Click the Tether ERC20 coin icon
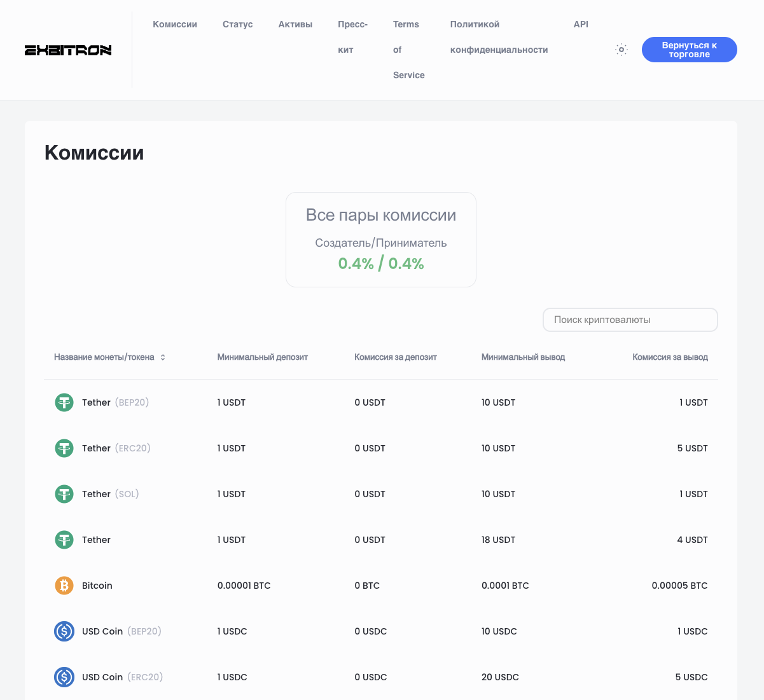The height and width of the screenshot is (700, 764). click(64, 448)
